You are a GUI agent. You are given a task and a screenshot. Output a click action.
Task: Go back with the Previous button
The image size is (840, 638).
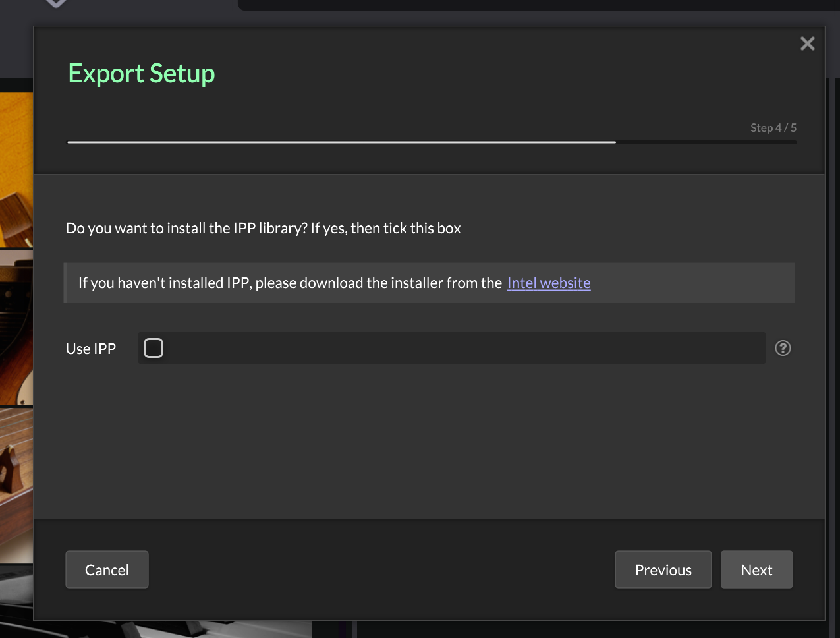[663, 569]
